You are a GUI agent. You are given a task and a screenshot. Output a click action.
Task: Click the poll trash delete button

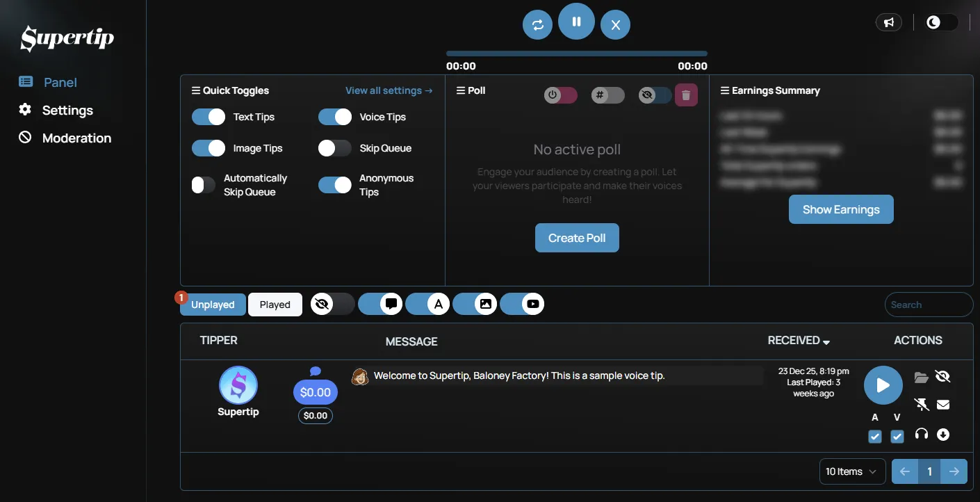[x=686, y=95]
